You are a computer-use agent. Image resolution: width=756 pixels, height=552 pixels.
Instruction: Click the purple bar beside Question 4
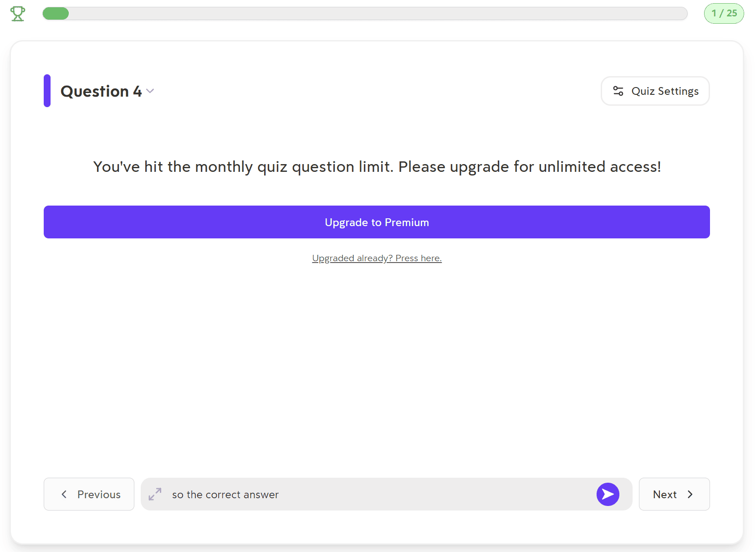47,91
